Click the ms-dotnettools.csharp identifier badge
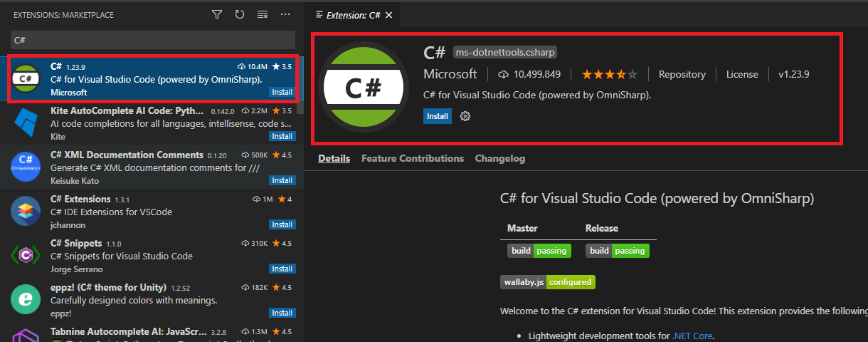The image size is (868, 342). [x=504, y=52]
